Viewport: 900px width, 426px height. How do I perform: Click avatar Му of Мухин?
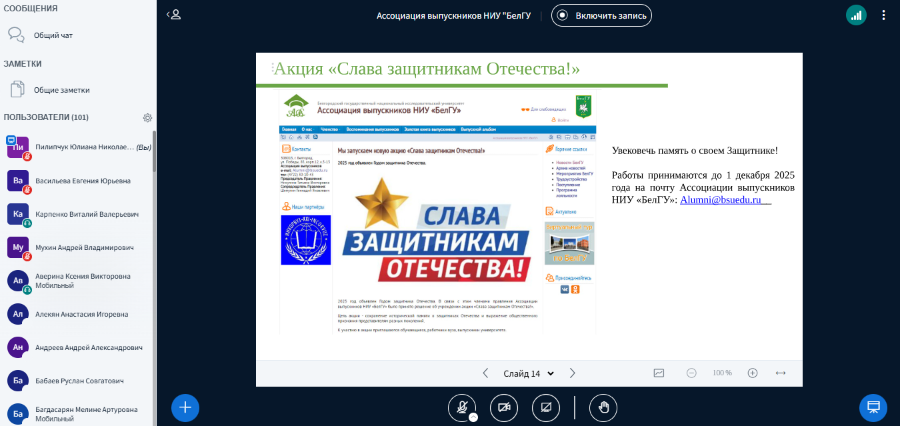pos(18,247)
